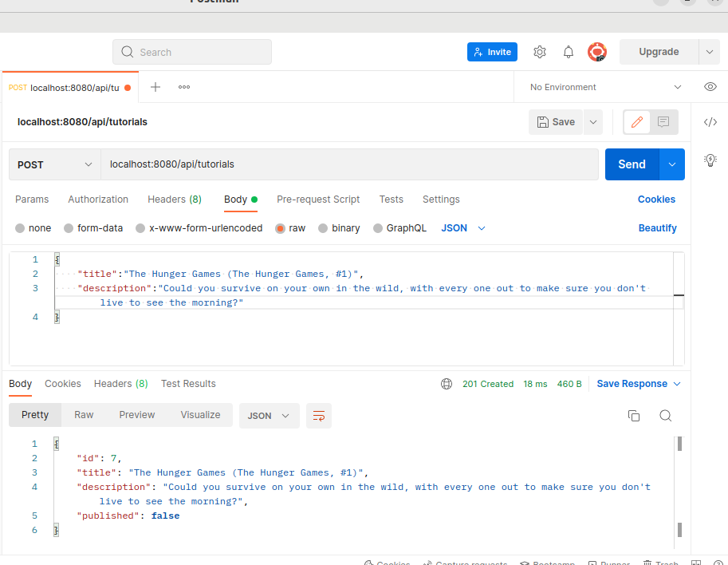Open the Settings gear icon
The width and height of the screenshot is (728, 565).
click(x=540, y=52)
